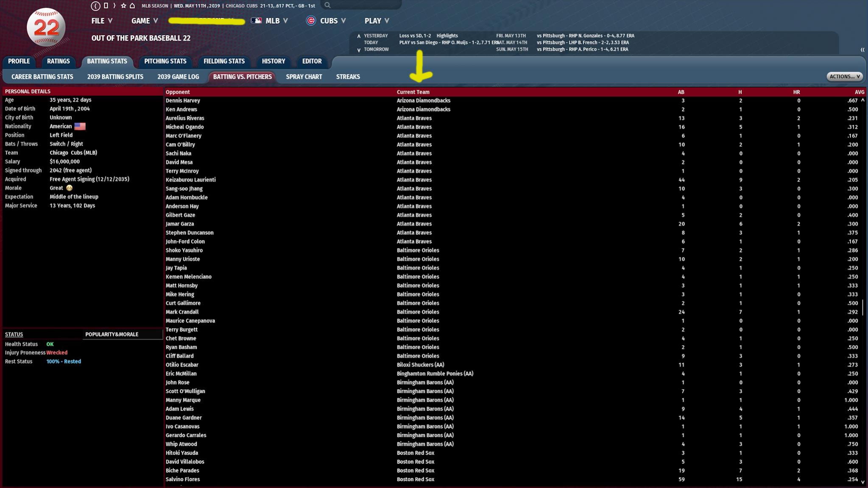868x488 pixels.
Task: Click the MLB league logo icon
Action: click(256, 21)
